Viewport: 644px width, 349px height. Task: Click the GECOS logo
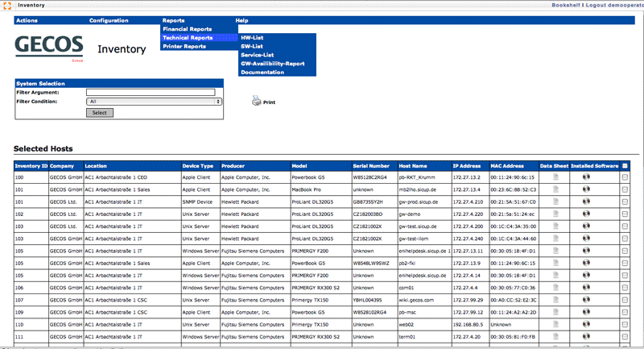tap(49, 48)
